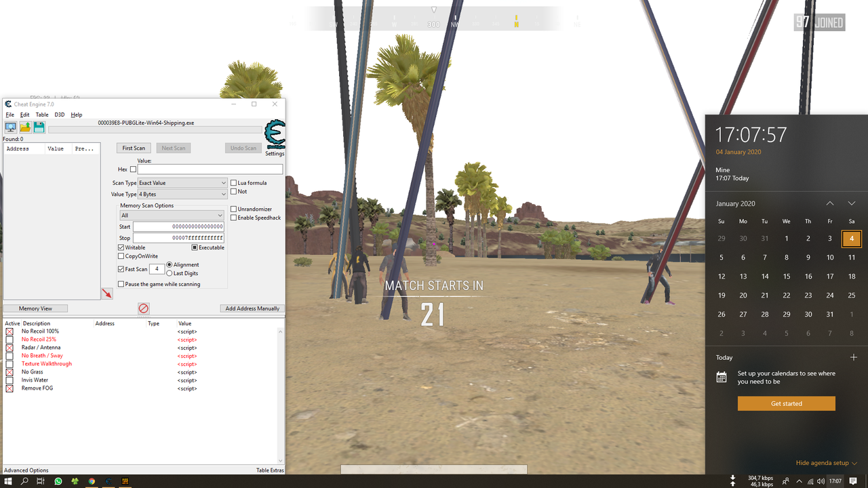Image resolution: width=868 pixels, height=488 pixels.
Task: Open the File menu in Cheat Engine
Action: 9,115
